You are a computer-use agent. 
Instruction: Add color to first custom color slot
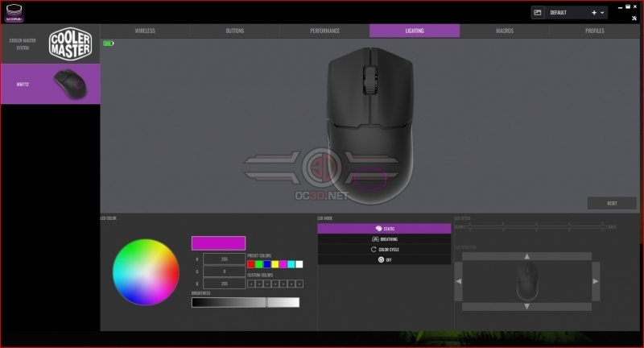tap(251, 284)
